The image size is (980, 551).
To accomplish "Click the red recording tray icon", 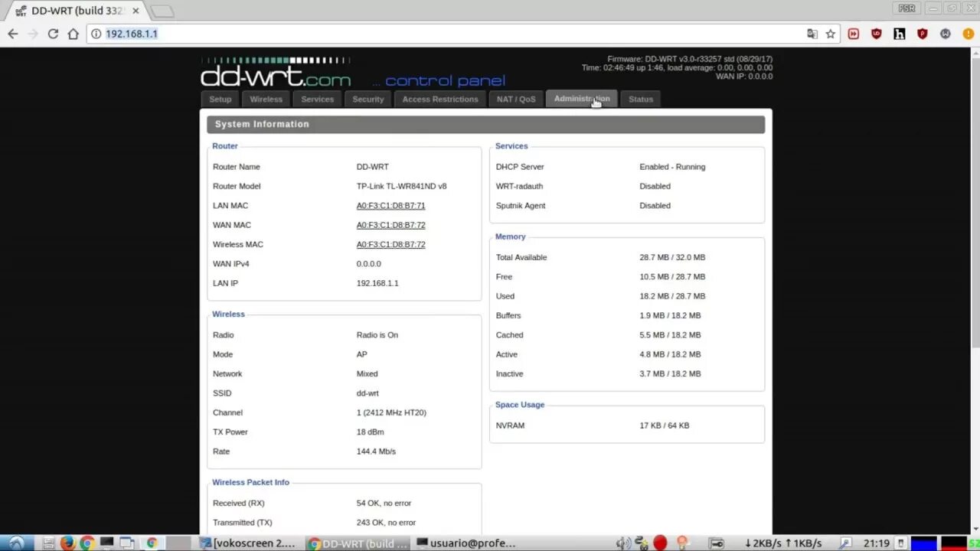I will point(660,543).
